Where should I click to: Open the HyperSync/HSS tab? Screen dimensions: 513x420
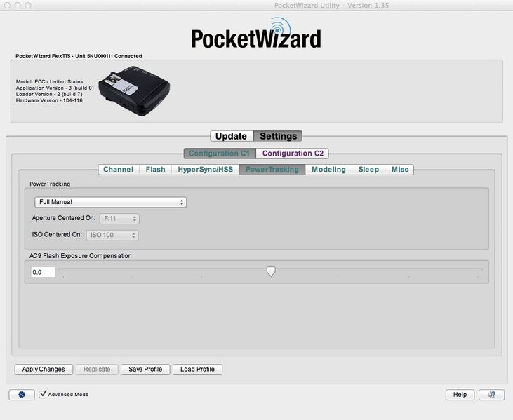[206, 169]
